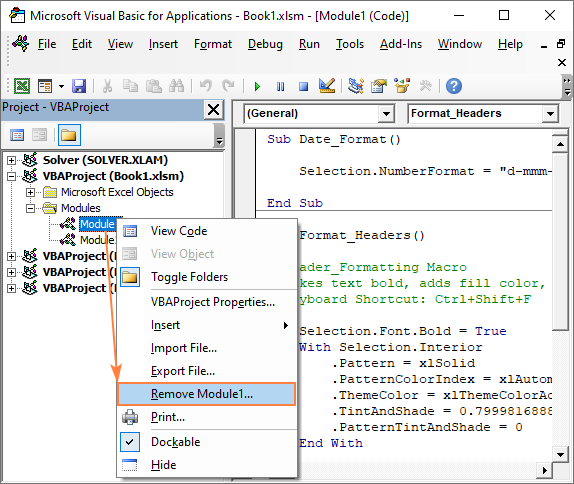Open the Format_Headers procedure dropdown
The height and width of the screenshot is (484, 574).
[x=550, y=113]
